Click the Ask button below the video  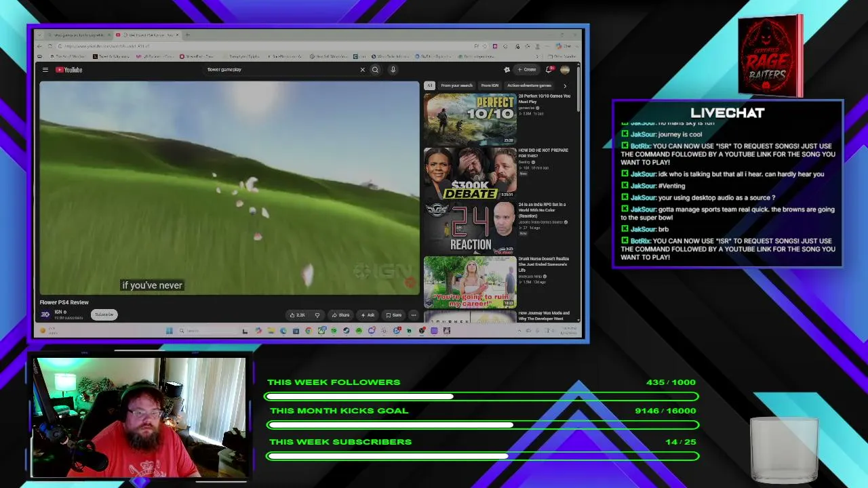(368, 315)
